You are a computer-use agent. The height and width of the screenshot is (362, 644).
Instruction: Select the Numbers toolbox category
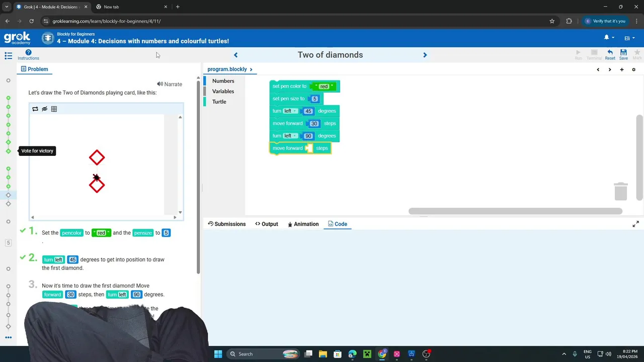223,81
